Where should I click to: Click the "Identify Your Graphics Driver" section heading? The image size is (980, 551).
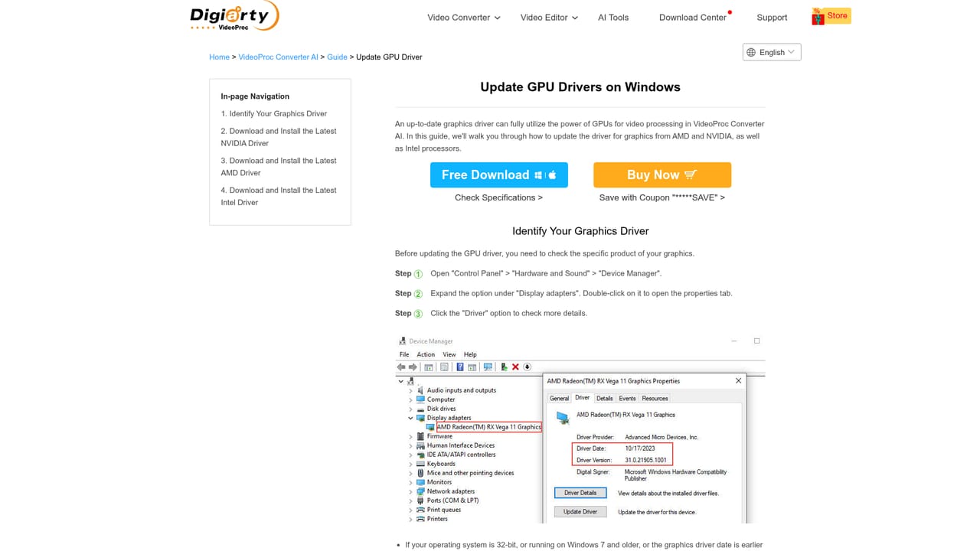click(x=580, y=231)
